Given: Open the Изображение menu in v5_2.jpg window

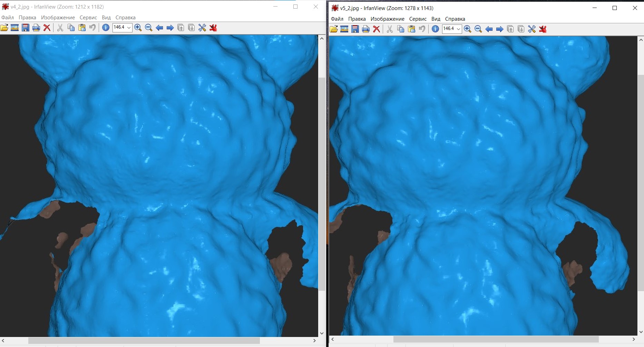Looking at the screenshot, I should click(388, 19).
